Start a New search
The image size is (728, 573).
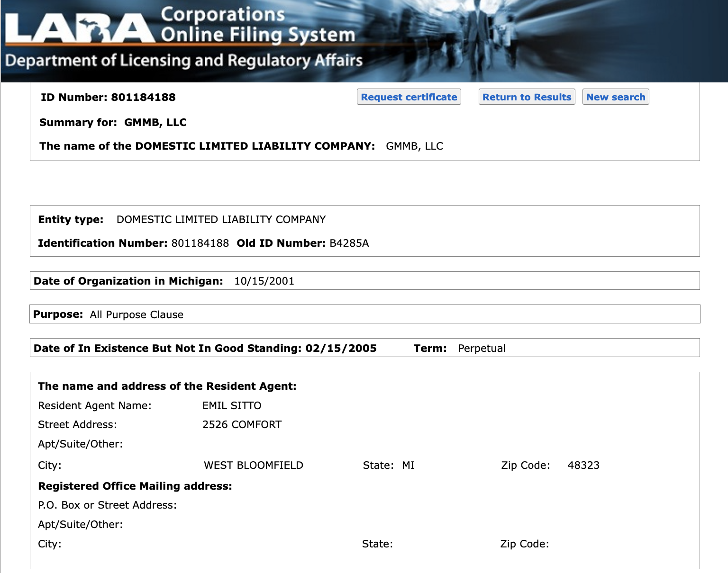coord(616,97)
